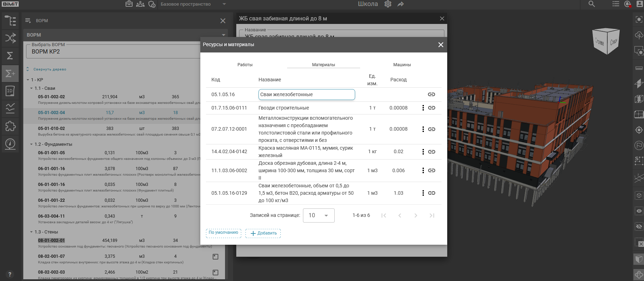Open the model tree panel icon
This screenshot has height=281, width=644.
(x=10, y=21)
